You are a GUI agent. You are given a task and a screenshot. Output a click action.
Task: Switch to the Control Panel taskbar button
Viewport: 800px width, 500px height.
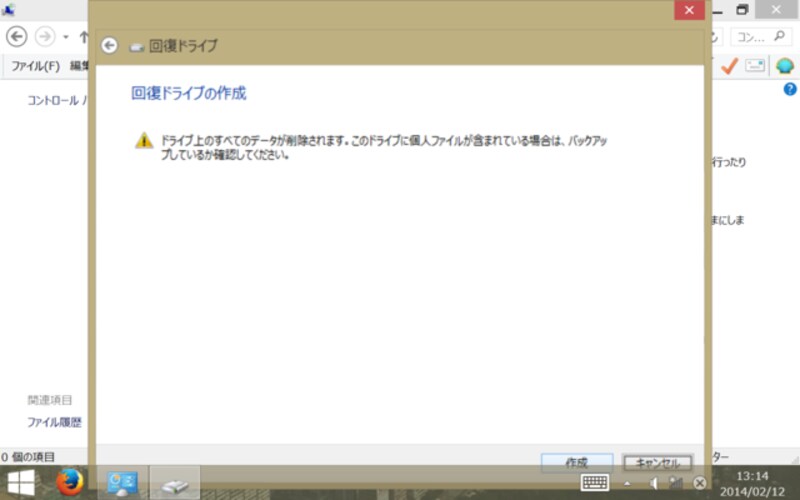[x=122, y=483]
